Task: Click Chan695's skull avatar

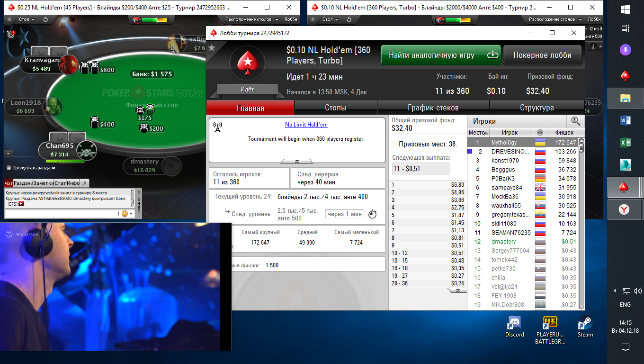Action: pos(87,151)
